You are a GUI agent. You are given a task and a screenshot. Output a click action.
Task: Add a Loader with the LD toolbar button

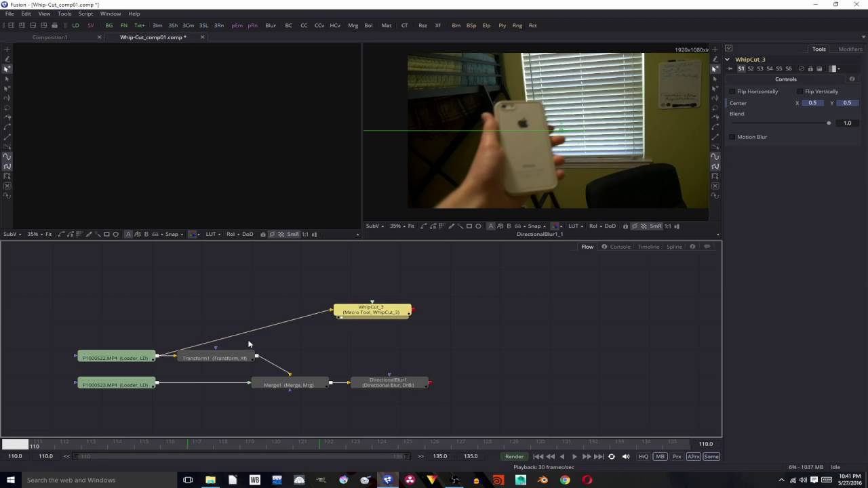point(75,26)
